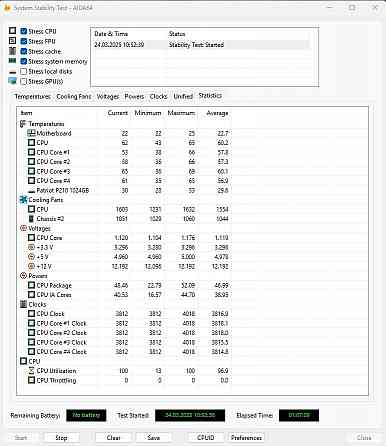The image size is (386, 446).
Task: Click the Current column header
Action: tap(114, 113)
